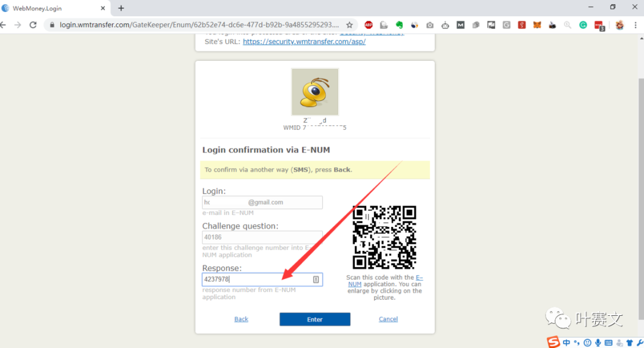Open the Adblock Plus extension

pos(369,25)
